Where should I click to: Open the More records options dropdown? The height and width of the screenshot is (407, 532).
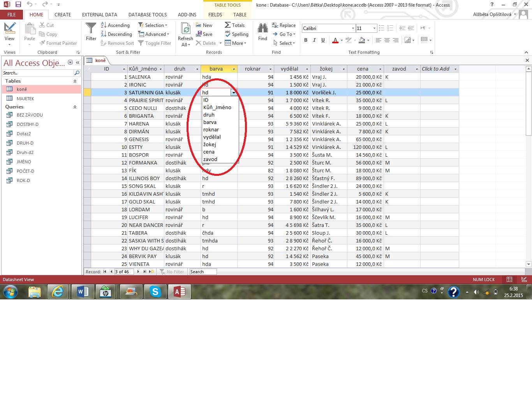236,43
